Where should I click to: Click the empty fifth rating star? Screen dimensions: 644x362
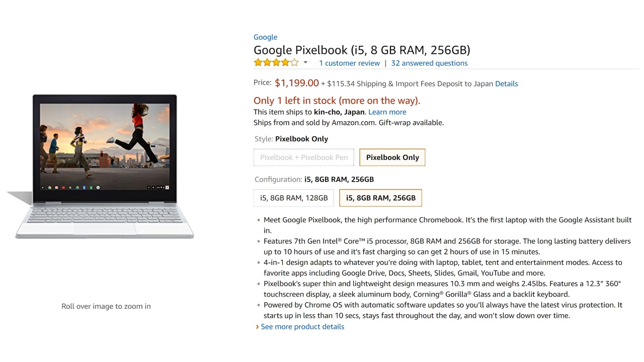pyautogui.click(x=294, y=63)
